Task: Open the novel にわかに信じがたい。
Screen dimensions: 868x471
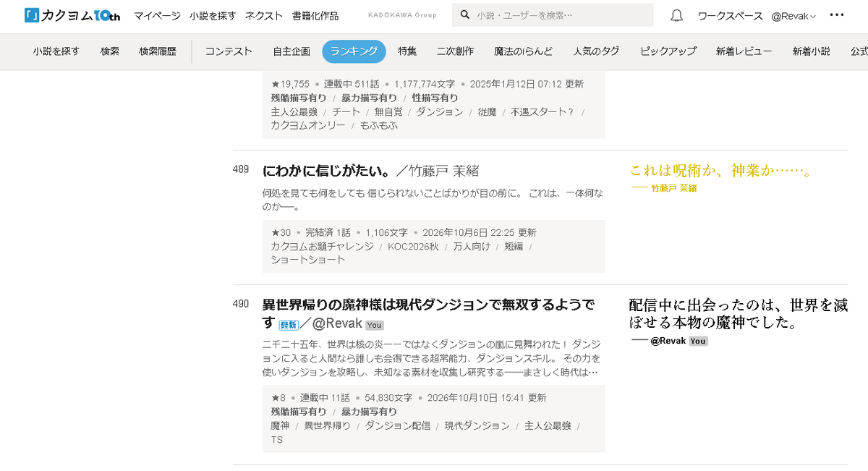Action: click(x=326, y=171)
